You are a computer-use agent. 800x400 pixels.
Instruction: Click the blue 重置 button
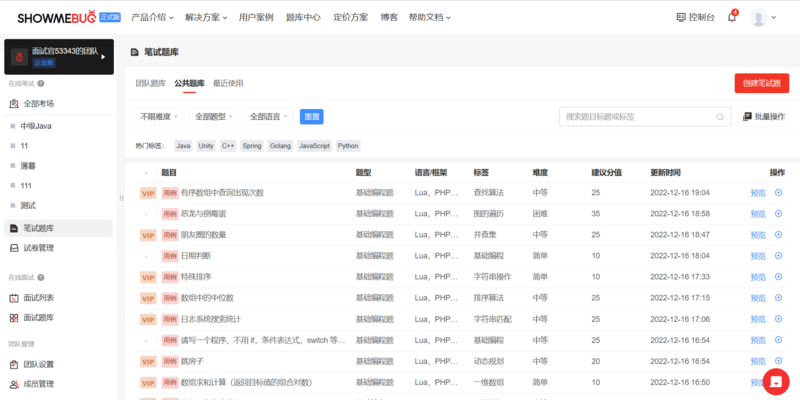[312, 117]
